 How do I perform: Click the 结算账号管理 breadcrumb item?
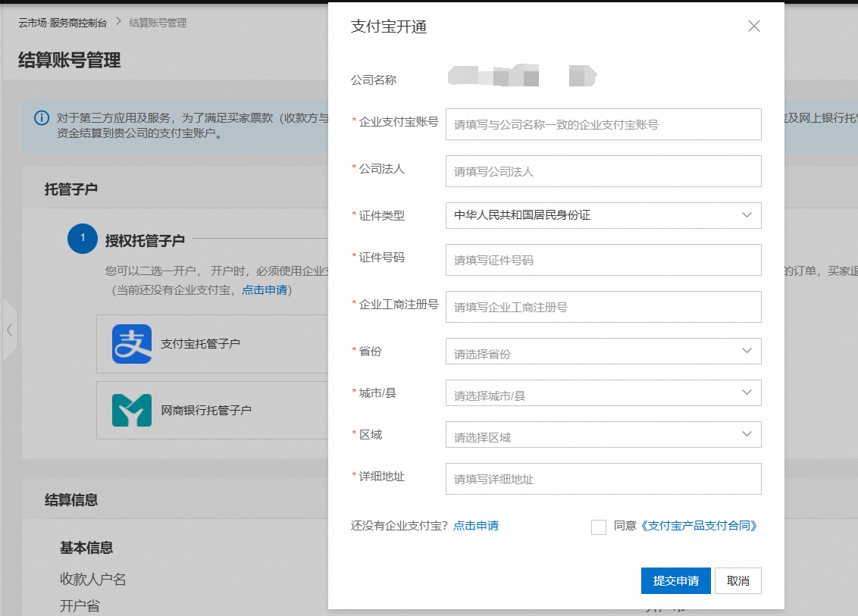[x=158, y=23]
